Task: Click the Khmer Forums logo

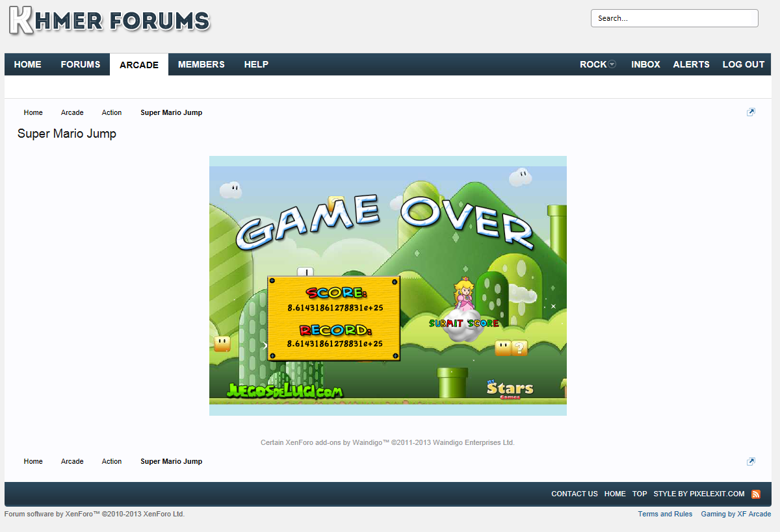Action: pyautogui.click(x=109, y=20)
